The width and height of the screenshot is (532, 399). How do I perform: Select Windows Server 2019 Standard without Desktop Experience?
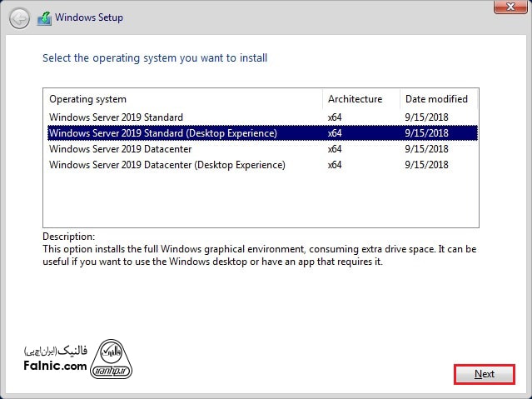coord(116,117)
